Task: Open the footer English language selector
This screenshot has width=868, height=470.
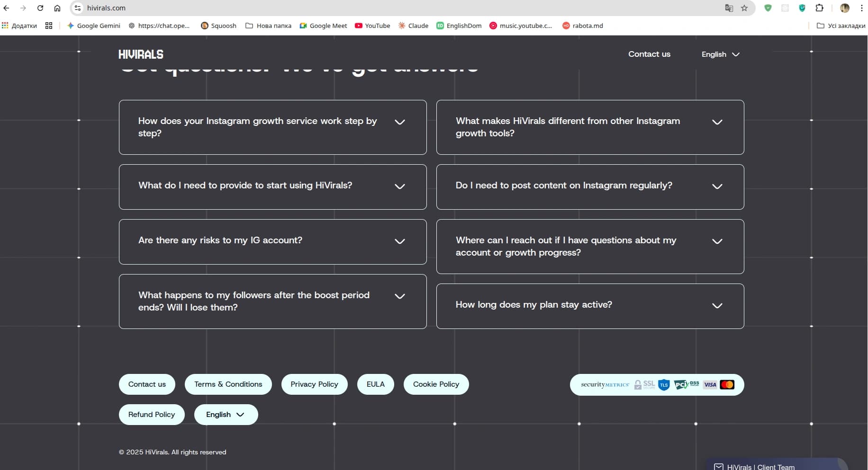Action: pos(226,415)
